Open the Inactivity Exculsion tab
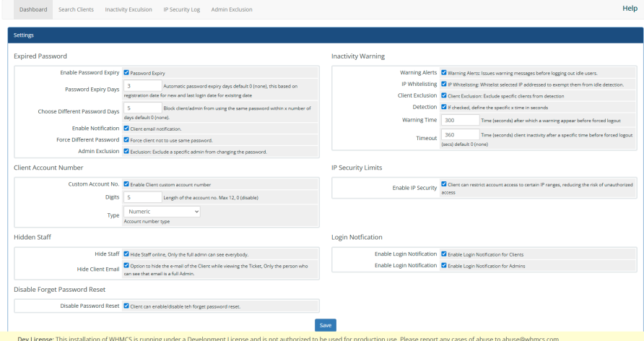This screenshot has width=644, height=341. click(x=128, y=9)
